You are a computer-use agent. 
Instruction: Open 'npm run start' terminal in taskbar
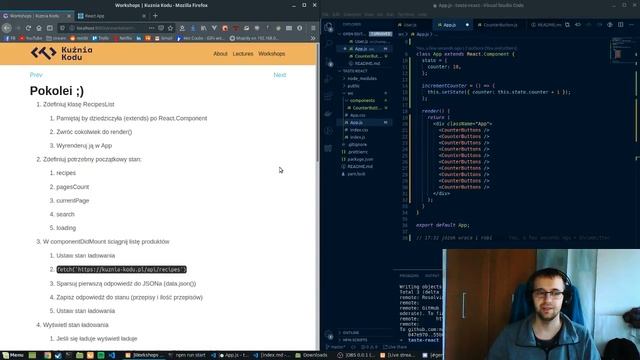pyautogui.click(x=187, y=355)
